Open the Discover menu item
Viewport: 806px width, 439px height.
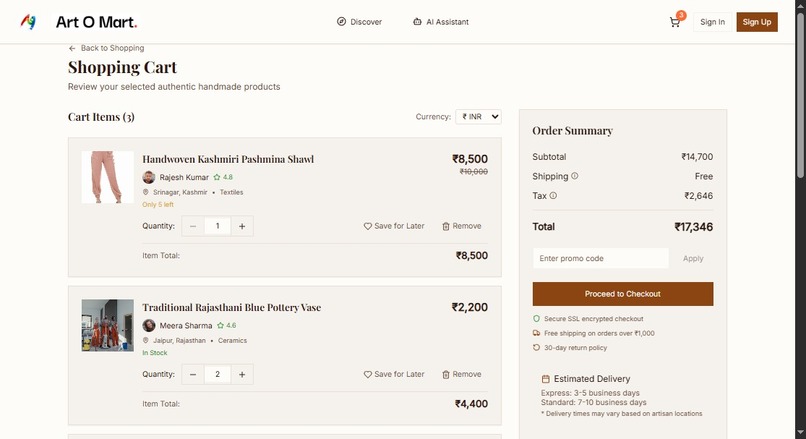click(359, 22)
